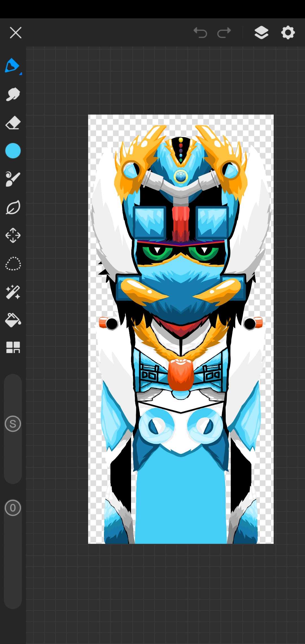Image resolution: width=305 pixels, height=644 pixels.
Task: Click the opacity slider handle 0
Action: tap(13, 508)
